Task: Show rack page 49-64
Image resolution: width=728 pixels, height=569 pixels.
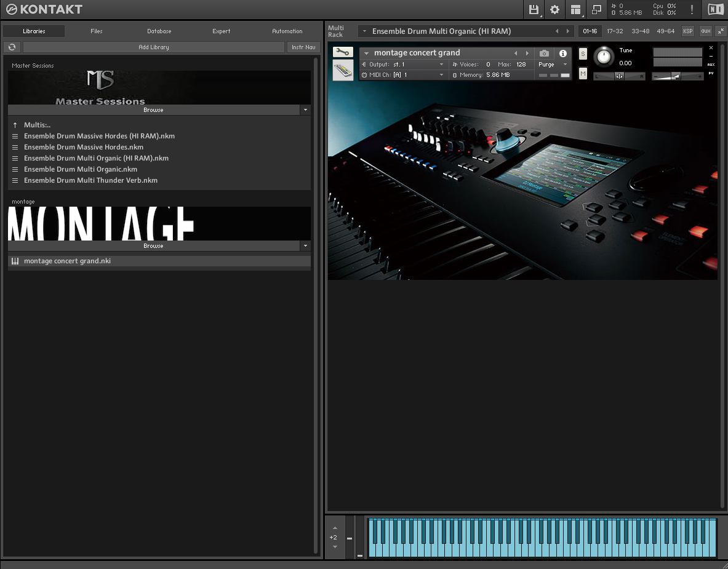Action: pos(665,31)
